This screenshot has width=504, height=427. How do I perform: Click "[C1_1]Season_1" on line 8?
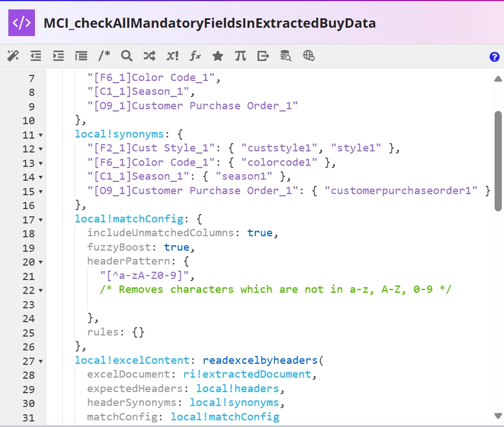point(138,92)
